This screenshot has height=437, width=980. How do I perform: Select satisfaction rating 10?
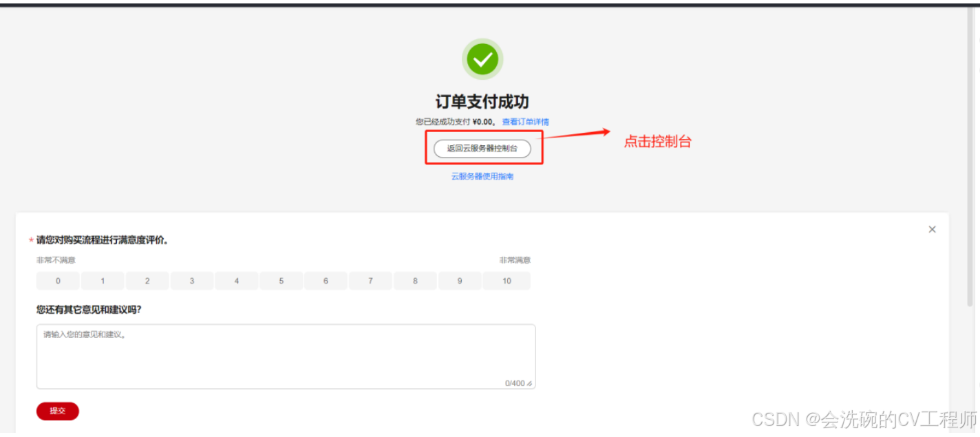507,281
